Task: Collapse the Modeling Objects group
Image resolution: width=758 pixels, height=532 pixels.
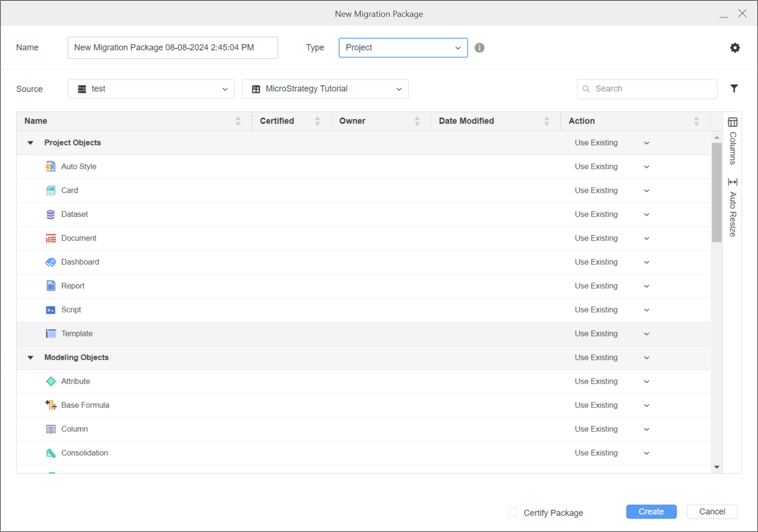Action: coord(30,357)
